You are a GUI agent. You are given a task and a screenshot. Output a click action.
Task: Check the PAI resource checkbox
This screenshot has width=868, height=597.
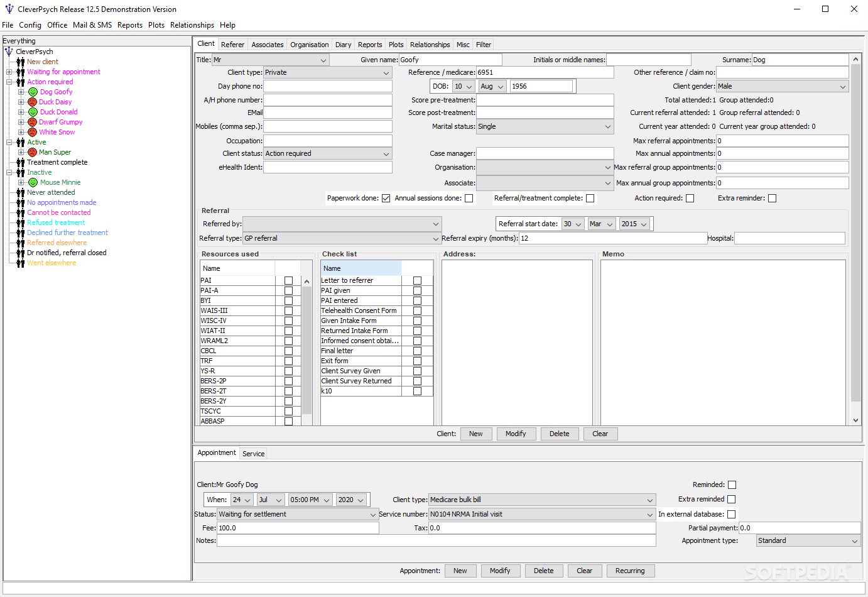pos(288,280)
